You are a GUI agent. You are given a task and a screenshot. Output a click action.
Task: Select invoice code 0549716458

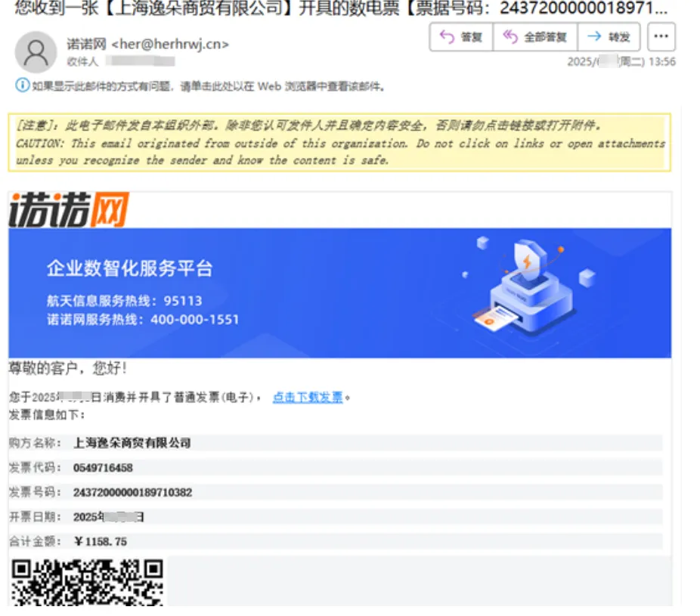point(103,468)
